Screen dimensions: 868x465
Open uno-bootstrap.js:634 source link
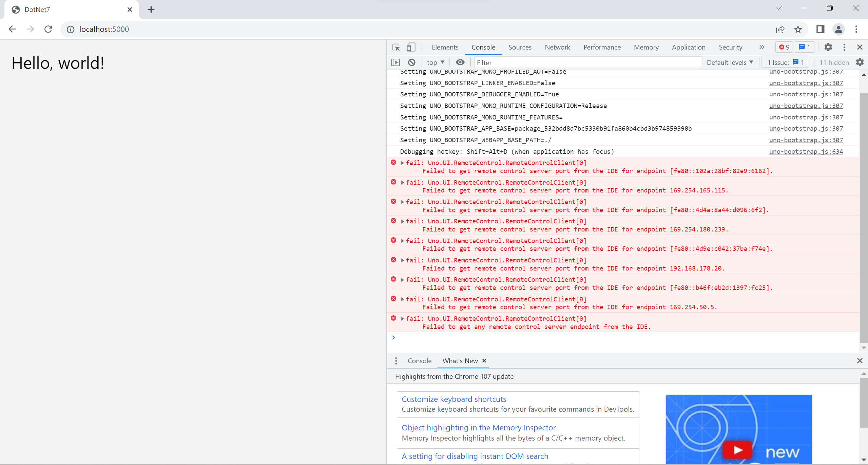point(806,151)
